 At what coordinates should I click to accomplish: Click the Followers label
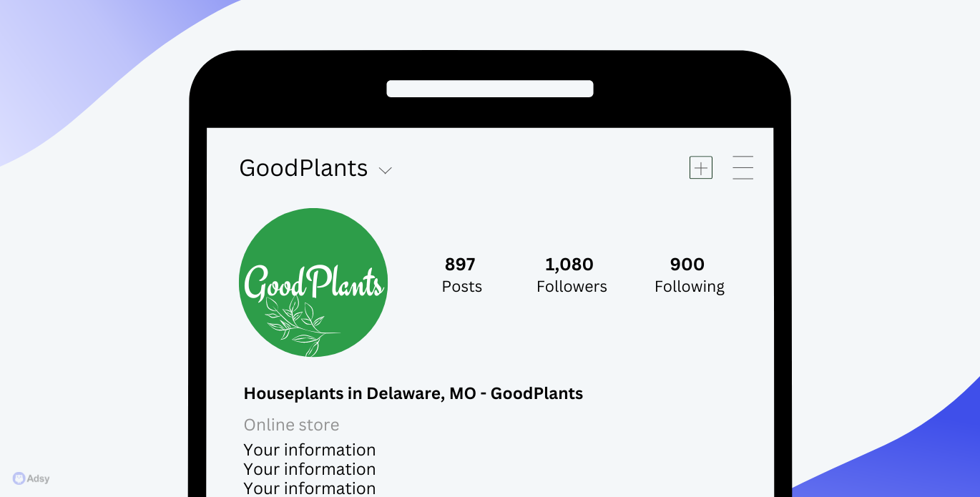tap(572, 287)
